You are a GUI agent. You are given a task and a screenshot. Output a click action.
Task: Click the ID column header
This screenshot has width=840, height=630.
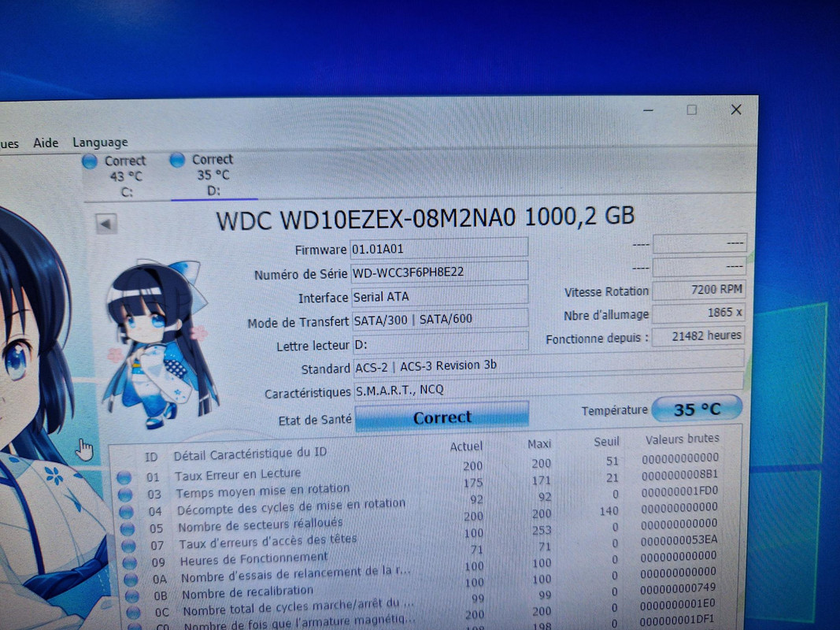[151, 457]
